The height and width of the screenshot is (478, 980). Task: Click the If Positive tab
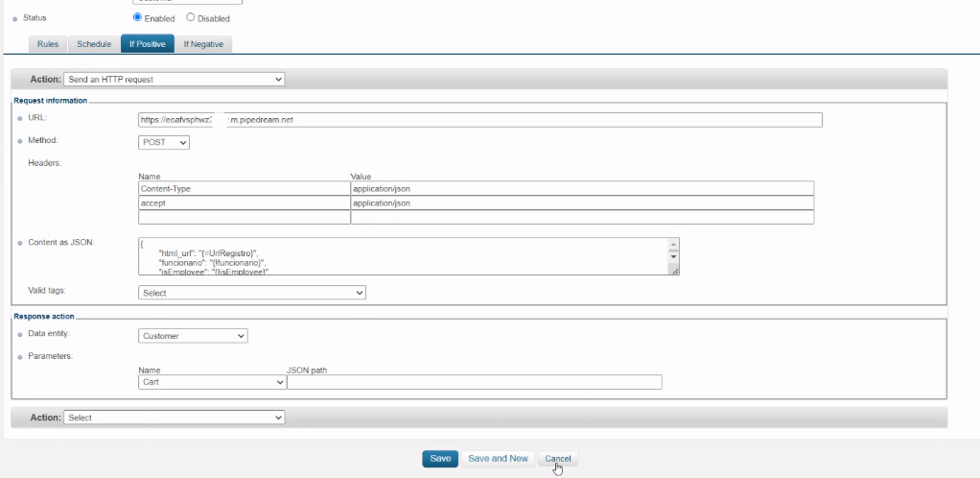147,44
